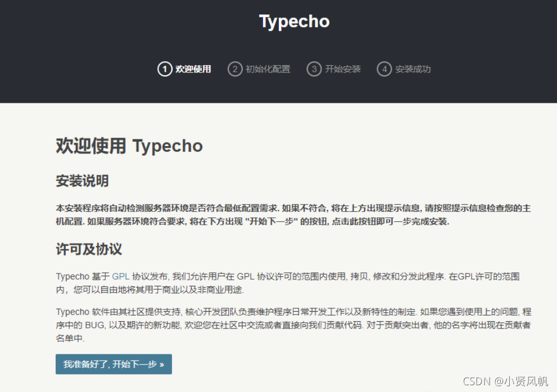Image resolution: width=557 pixels, height=392 pixels.
Task: Click the 安装说明 heading
Action: pos(82,181)
